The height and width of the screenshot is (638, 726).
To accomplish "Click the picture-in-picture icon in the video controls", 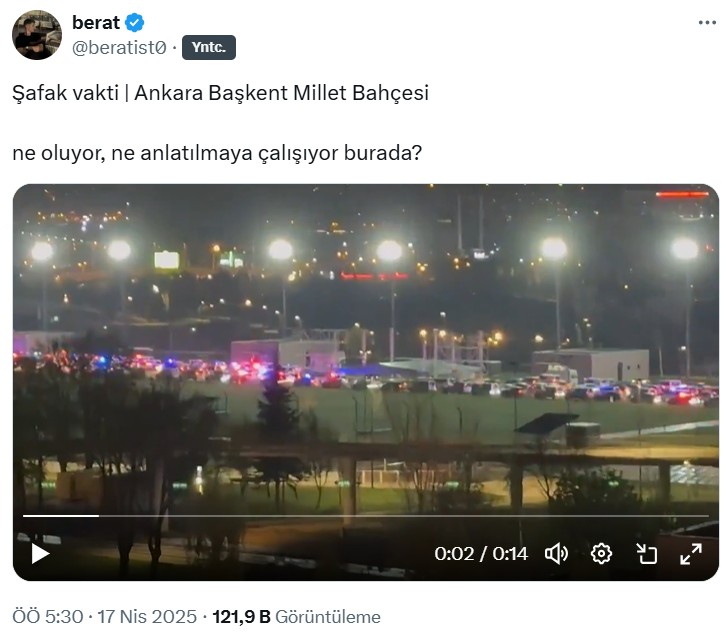I will (x=646, y=553).
